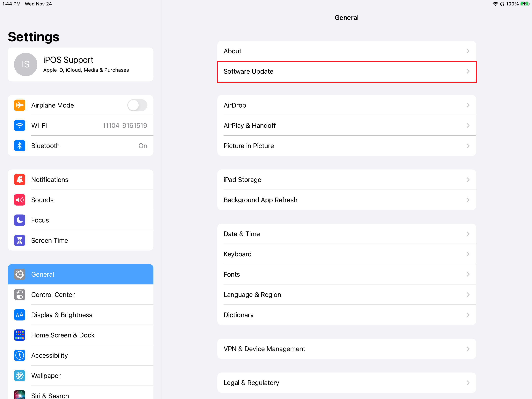Tap the Sounds speaker icon
Image resolution: width=532 pixels, height=399 pixels.
point(20,200)
